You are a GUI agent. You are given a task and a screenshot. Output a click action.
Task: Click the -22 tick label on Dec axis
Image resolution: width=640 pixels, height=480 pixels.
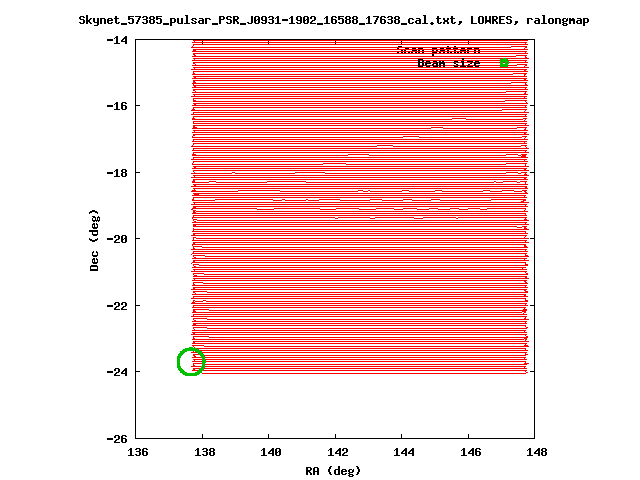point(117,306)
